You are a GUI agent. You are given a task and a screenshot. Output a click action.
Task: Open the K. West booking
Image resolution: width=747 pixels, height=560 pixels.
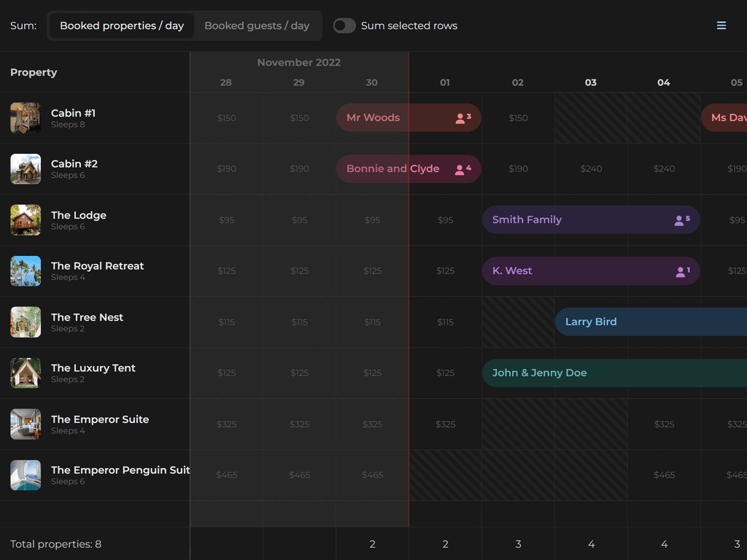(x=591, y=271)
